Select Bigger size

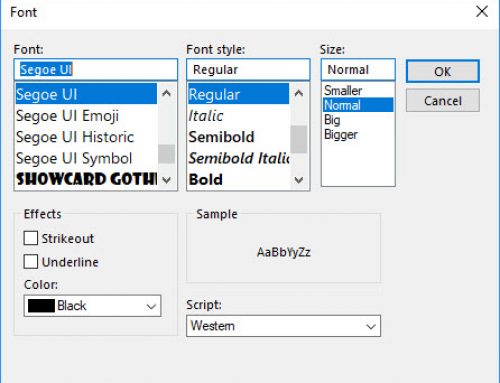[358, 134]
